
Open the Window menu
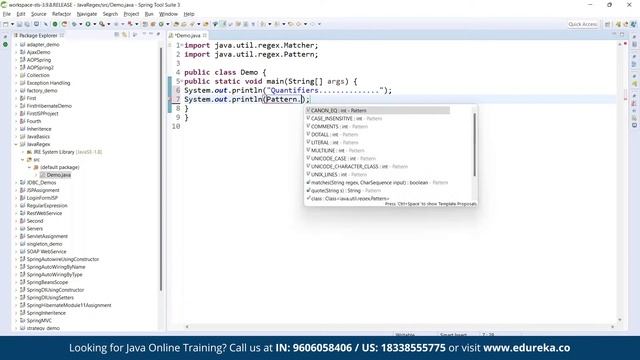(169, 14)
